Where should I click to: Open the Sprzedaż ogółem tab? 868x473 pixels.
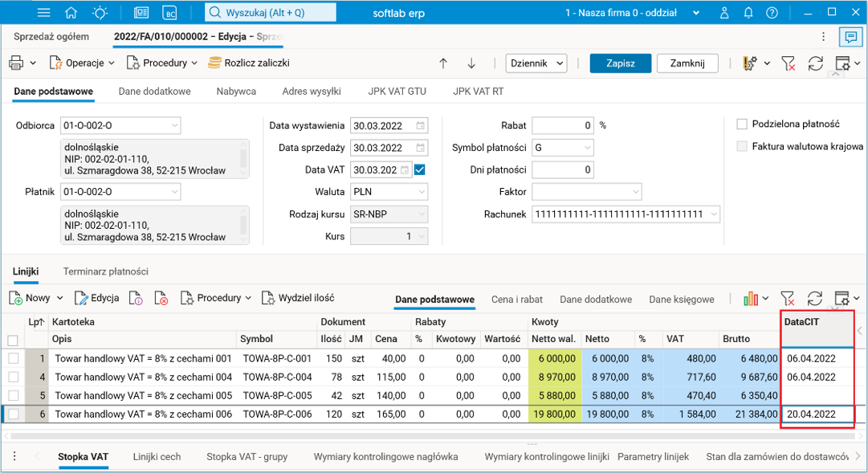point(51,37)
